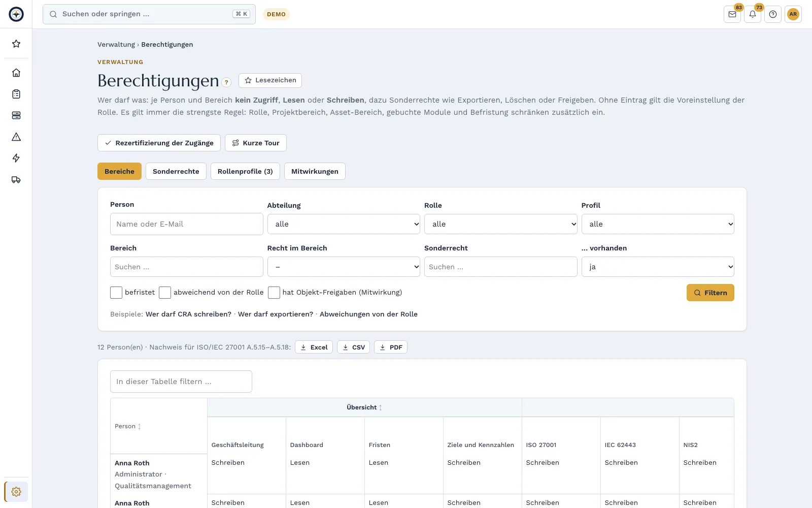Viewport: 812px width, 508px height.
Task: Click the Filtern button
Action: (710, 293)
